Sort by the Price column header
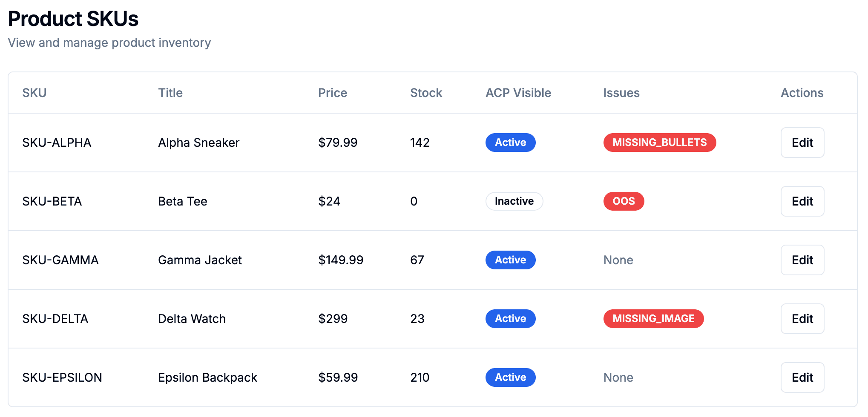The image size is (868, 417). pos(332,93)
